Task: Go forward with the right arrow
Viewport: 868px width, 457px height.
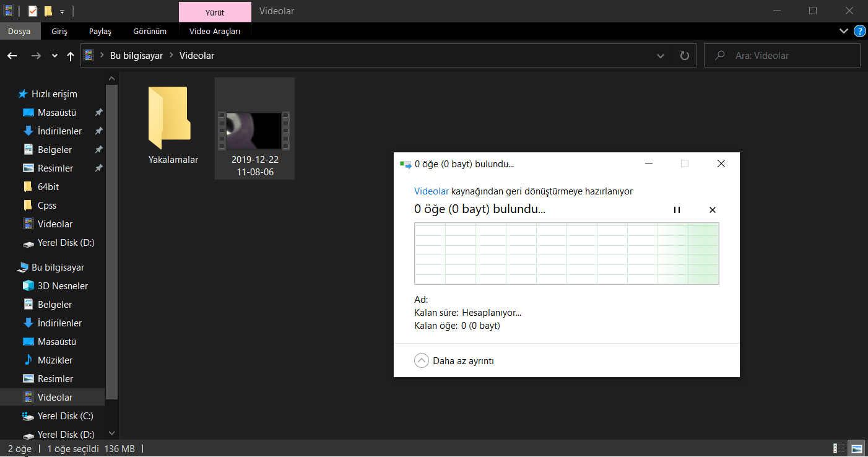Action: pos(36,56)
